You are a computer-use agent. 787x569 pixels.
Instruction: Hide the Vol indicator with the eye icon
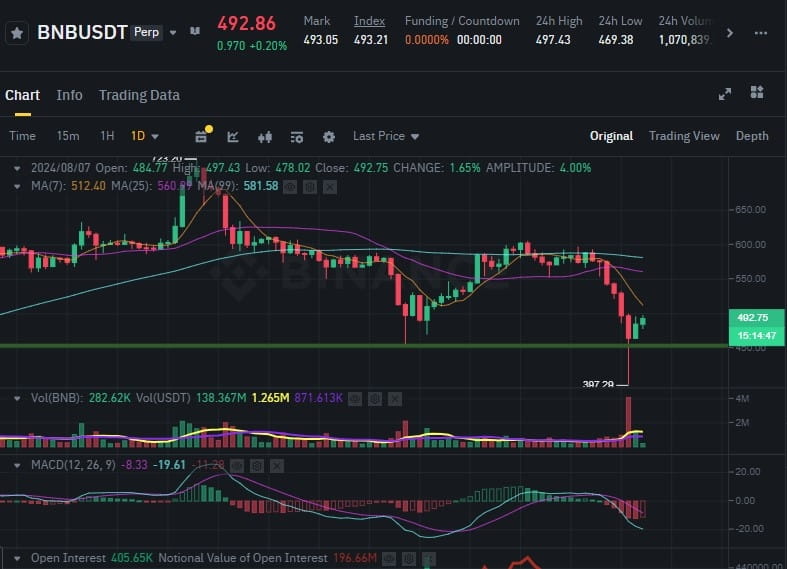pos(355,399)
